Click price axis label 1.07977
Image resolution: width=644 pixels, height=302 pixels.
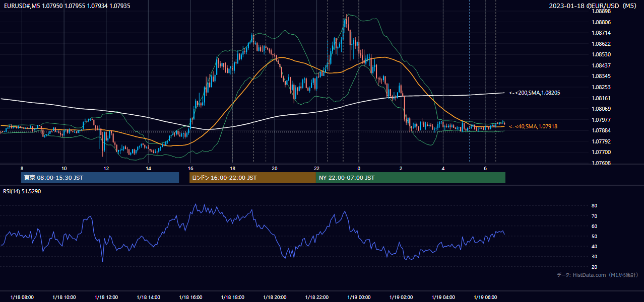coord(601,120)
